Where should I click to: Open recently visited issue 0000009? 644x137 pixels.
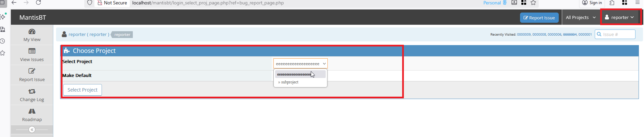523,35
